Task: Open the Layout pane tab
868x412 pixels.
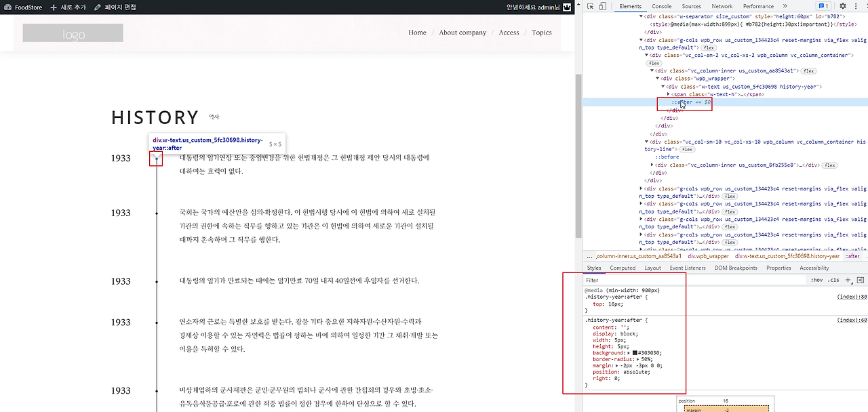Action: click(652, 268)
